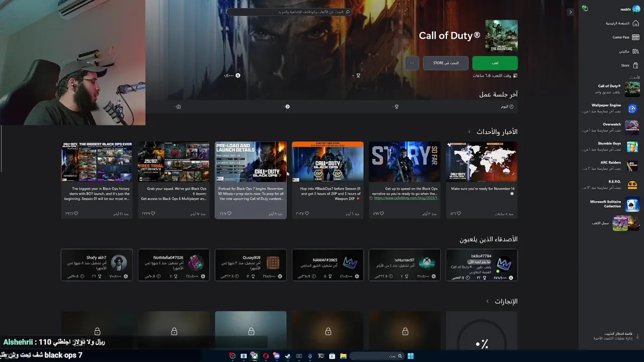Viewport: 644px width, 362px height.
Task: Open friend Qusay909 card
Action: click(251, 265)
